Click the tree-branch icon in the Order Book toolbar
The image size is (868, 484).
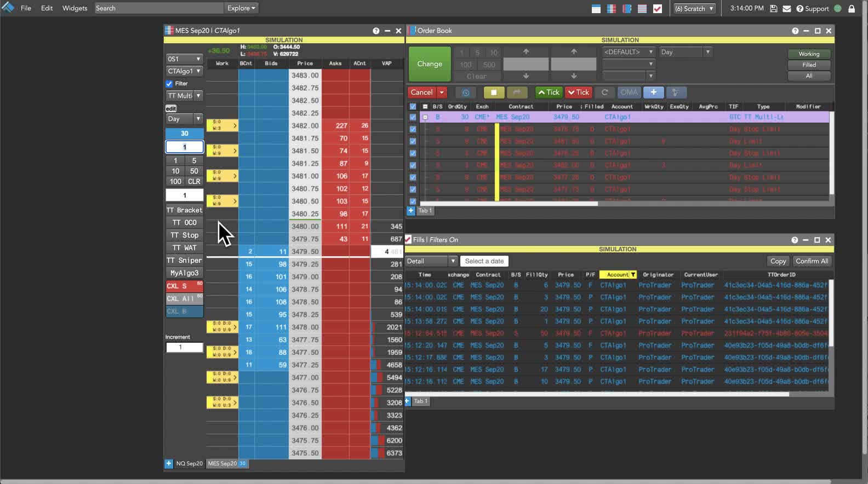click(x=676, y=93)
